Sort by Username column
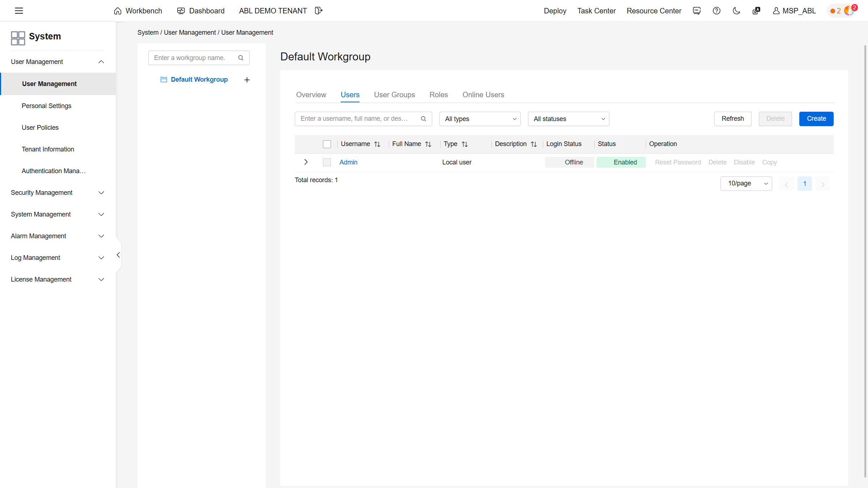This screenshot has width=868, height=488. coord(377,144)
